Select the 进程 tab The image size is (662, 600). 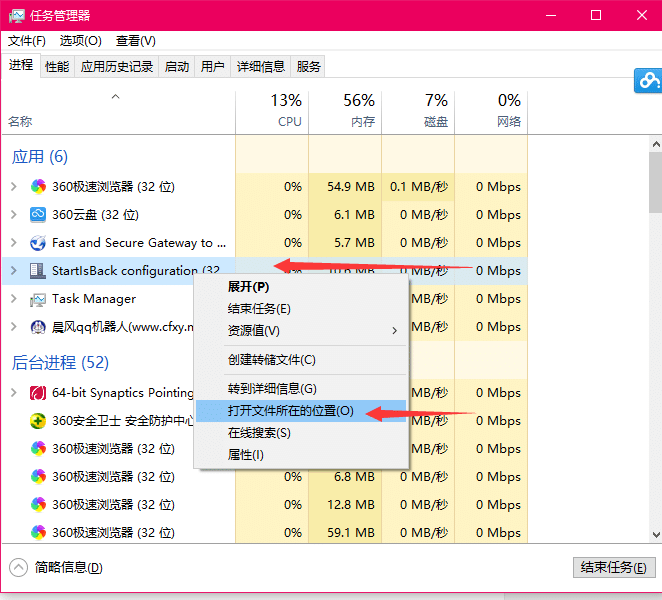pyautogui.click(x=21, y=65)
